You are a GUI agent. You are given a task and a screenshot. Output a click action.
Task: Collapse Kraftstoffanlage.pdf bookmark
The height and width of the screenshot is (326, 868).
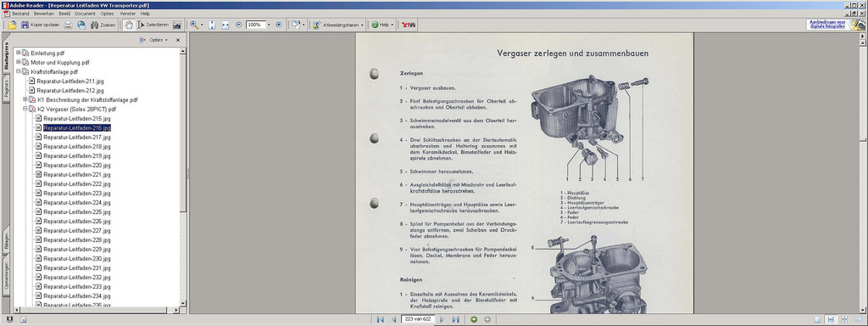(x=19, y=71)
